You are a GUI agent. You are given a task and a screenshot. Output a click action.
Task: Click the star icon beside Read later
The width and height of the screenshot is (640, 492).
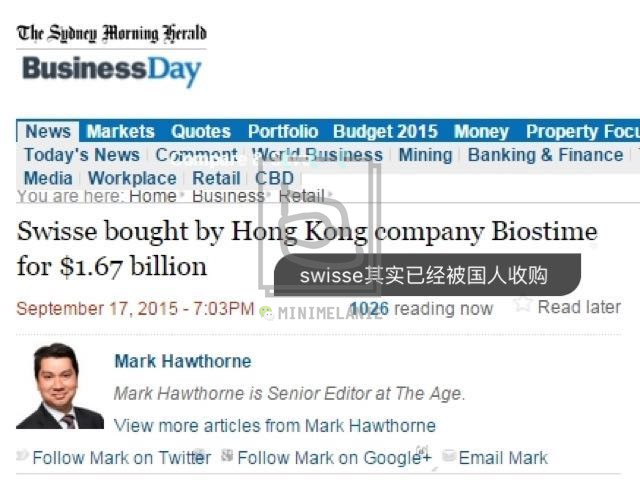pyautogui.click(x=523, y=306)
